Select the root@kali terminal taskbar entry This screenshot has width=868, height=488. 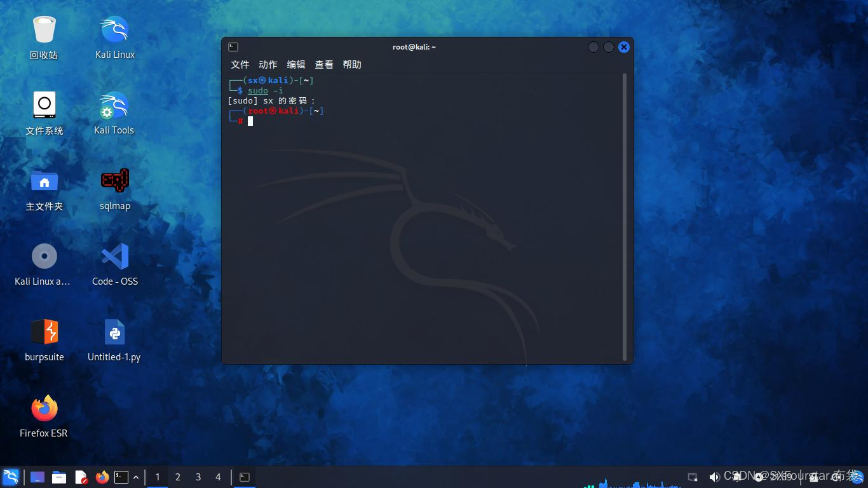pyautogui.click(x=244, y=477)
